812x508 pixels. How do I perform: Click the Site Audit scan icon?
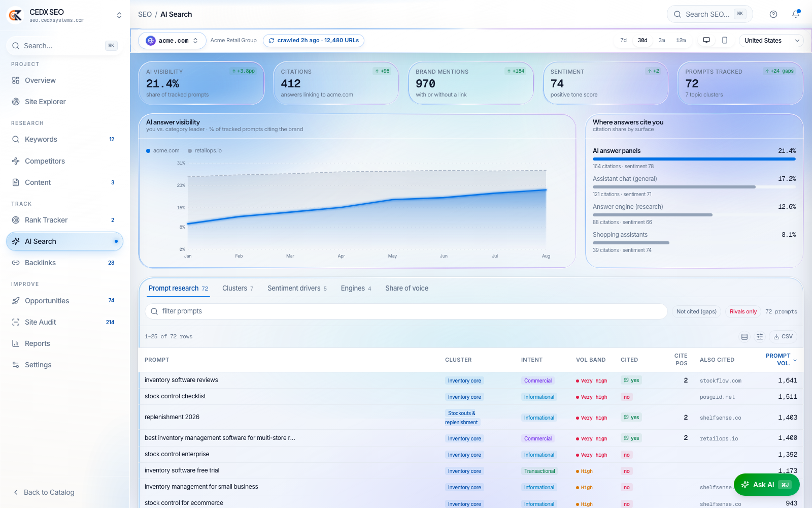tap(16, 322)
